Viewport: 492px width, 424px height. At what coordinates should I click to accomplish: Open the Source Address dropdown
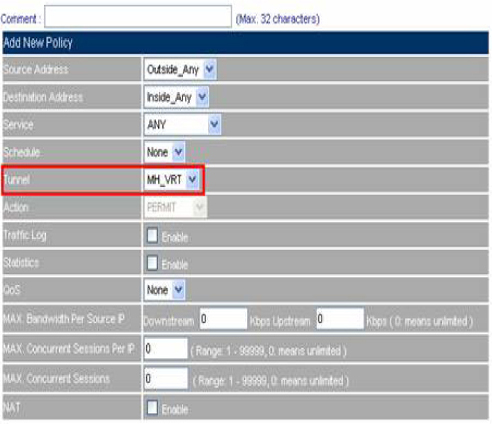click(x=180, y=69)
